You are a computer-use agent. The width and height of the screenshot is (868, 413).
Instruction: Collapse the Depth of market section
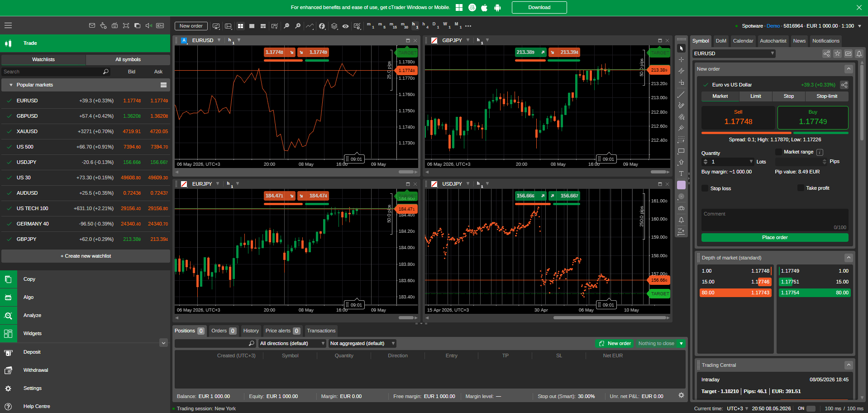(x=849, y=258)
